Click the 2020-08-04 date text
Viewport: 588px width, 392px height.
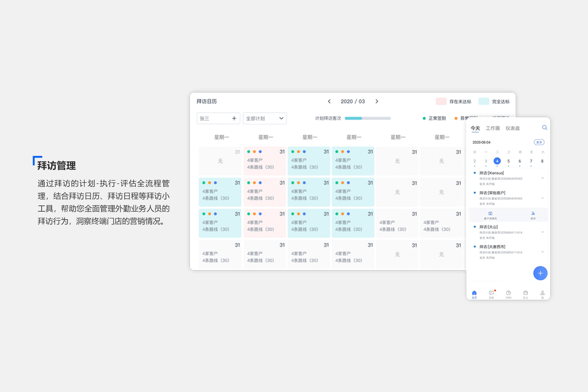click(x=481, y=142)
